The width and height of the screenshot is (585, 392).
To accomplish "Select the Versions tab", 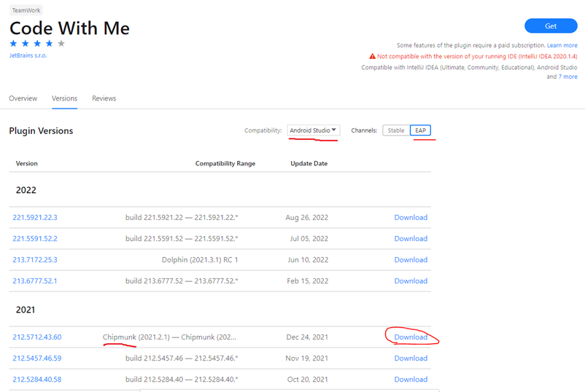I will (64, 98).
